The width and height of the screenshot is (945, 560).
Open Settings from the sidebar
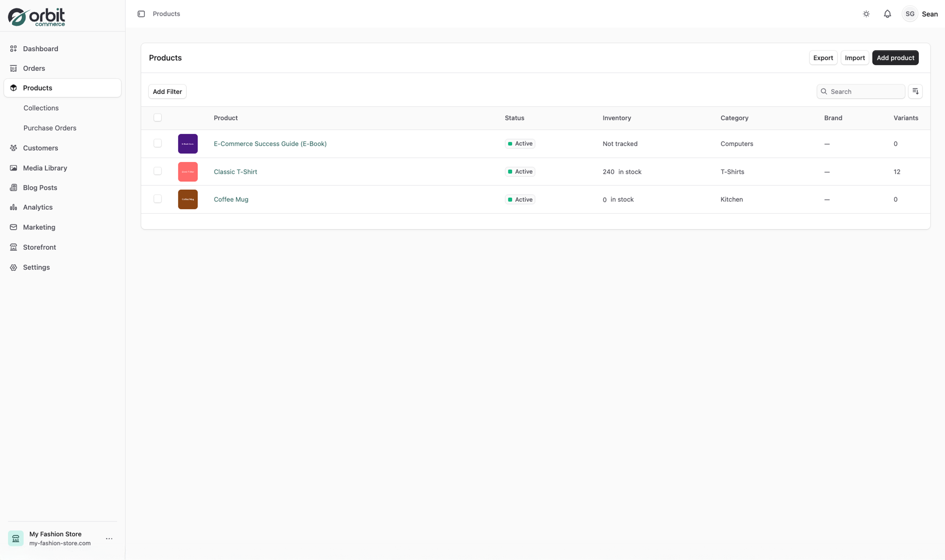click(x=36, y=267)
